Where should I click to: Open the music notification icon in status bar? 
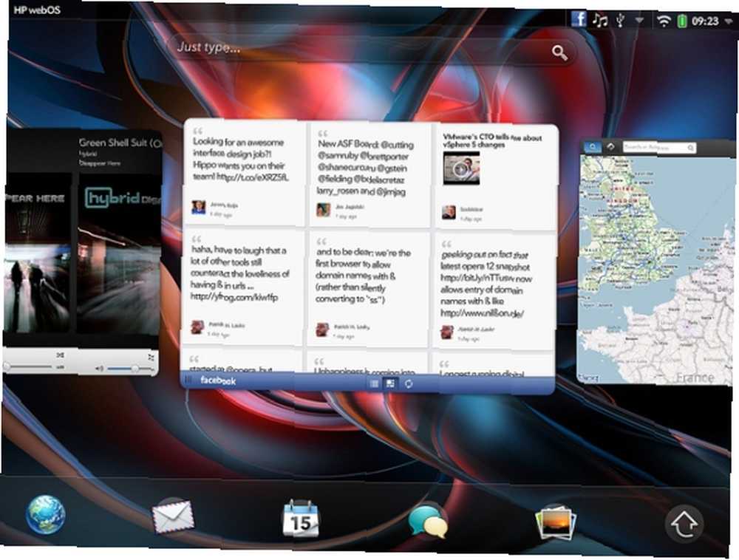click(600, 20)
